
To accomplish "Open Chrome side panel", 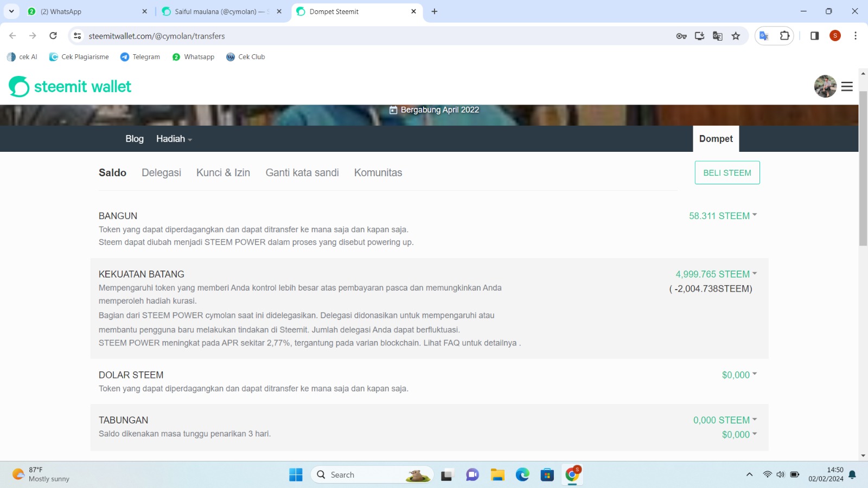I will point(814,36).
